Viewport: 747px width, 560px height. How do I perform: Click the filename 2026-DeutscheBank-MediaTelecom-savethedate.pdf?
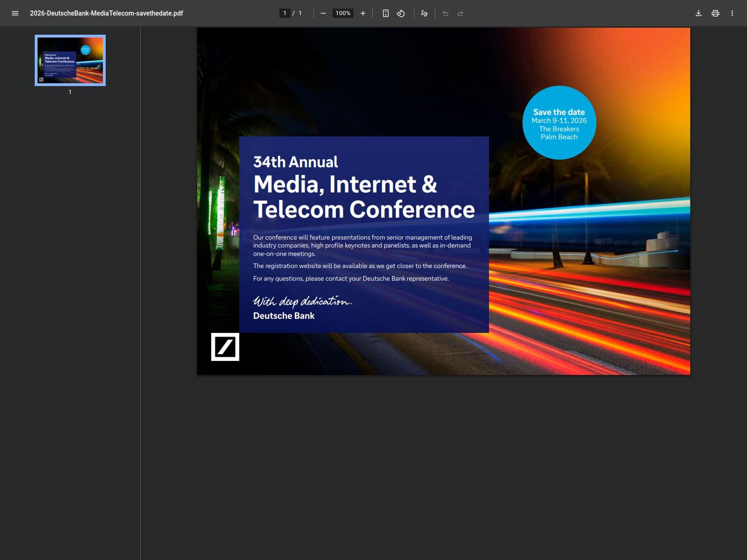point(106,13)
